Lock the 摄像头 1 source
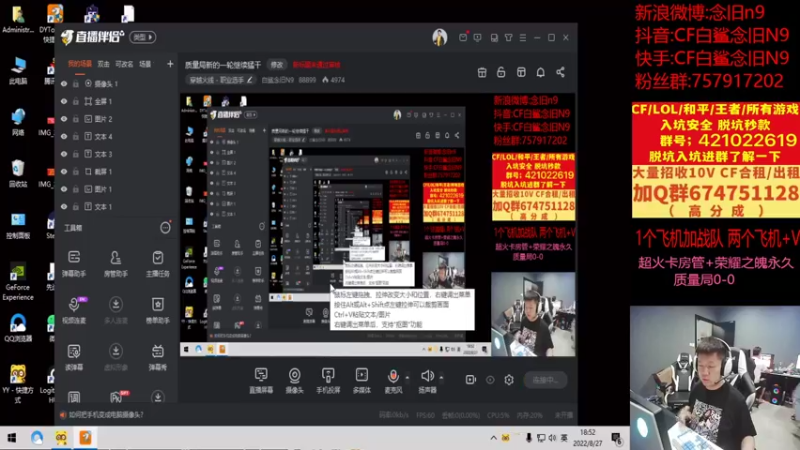The height and width of the screenshot is (450, 800). 76,84
